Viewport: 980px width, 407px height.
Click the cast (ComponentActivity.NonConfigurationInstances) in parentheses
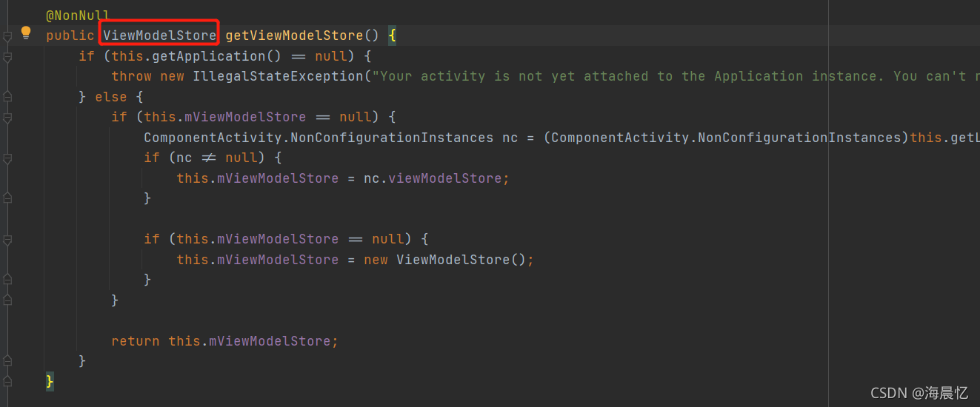click(x=726, y=138)
